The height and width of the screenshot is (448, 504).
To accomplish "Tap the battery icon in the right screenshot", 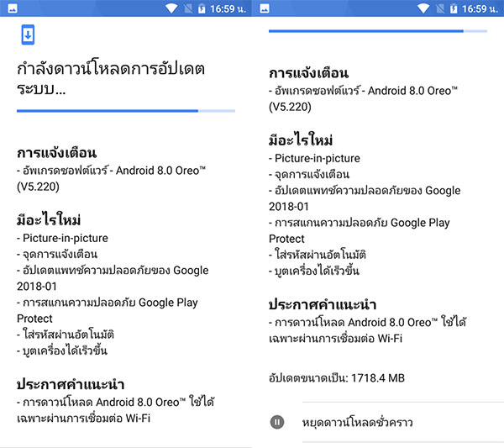I will [453, 8].
